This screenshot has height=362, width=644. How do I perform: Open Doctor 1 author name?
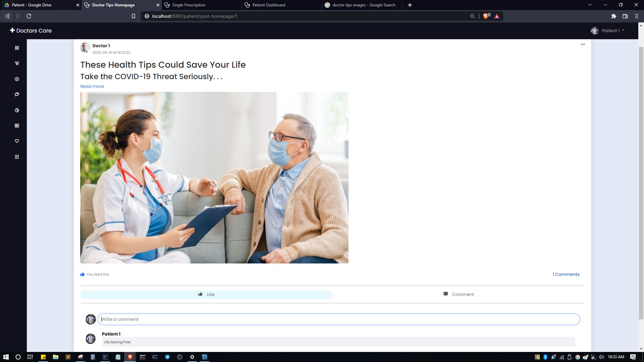point(101,46)
